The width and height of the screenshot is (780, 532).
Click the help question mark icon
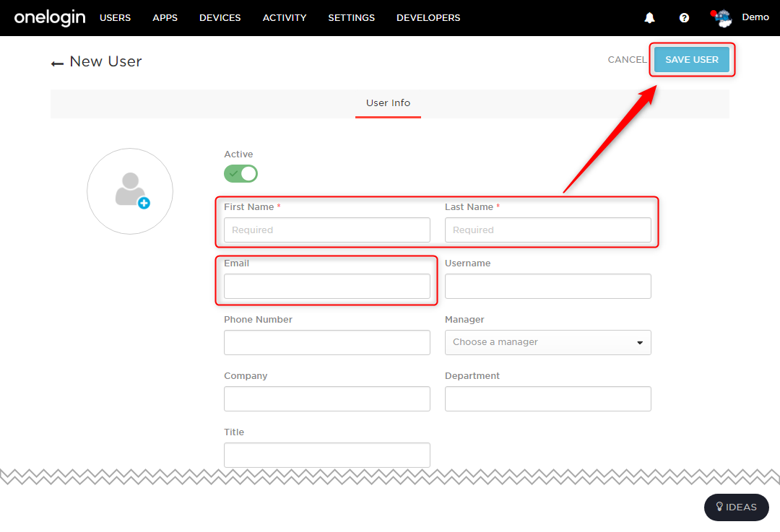684,18
